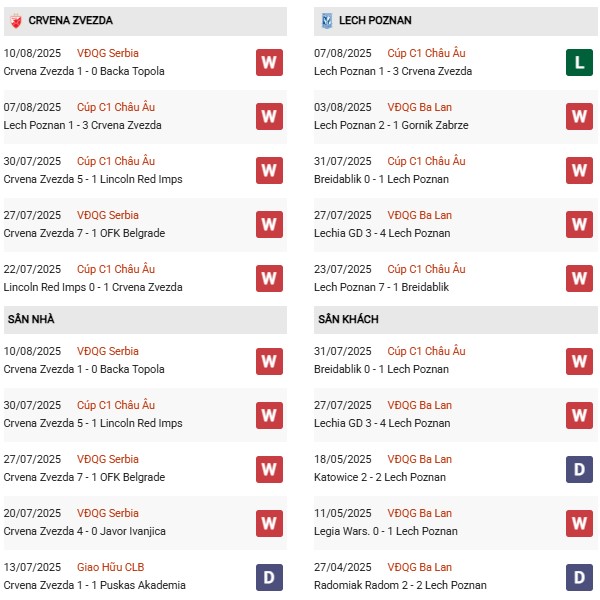The height and width of the screenshot is (600, 600).
Task: Click the green L result badge
Action: [x=578, y=62]
